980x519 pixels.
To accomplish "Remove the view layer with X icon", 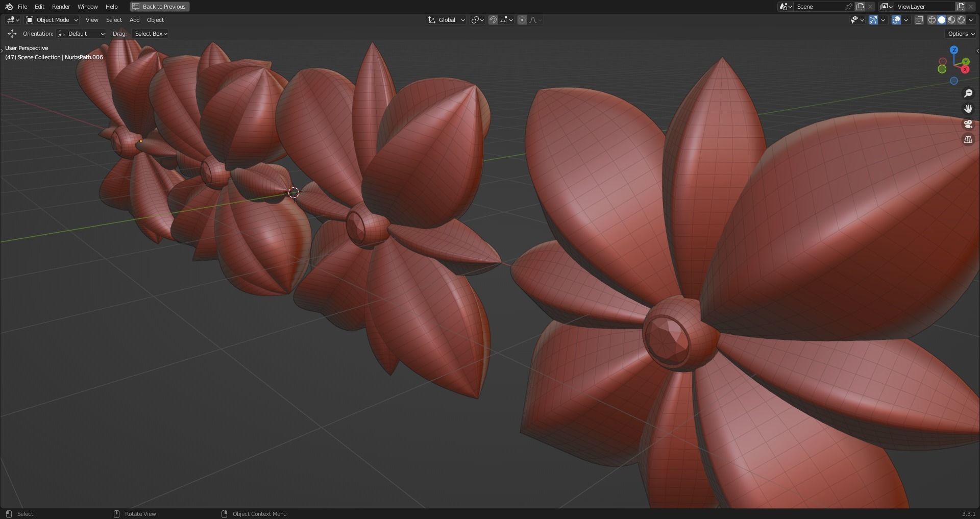I will [971, 7].
